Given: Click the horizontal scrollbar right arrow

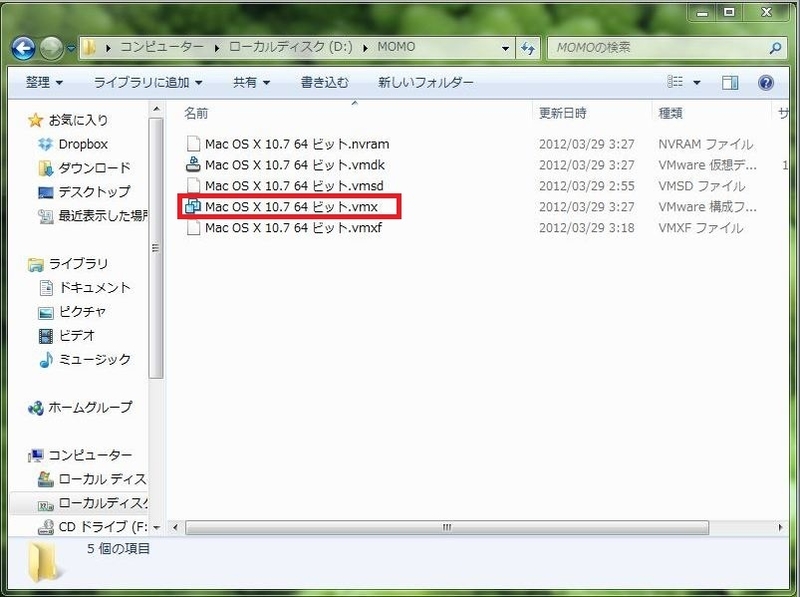Looking at the screenshot, I should (x=780, y=527).
